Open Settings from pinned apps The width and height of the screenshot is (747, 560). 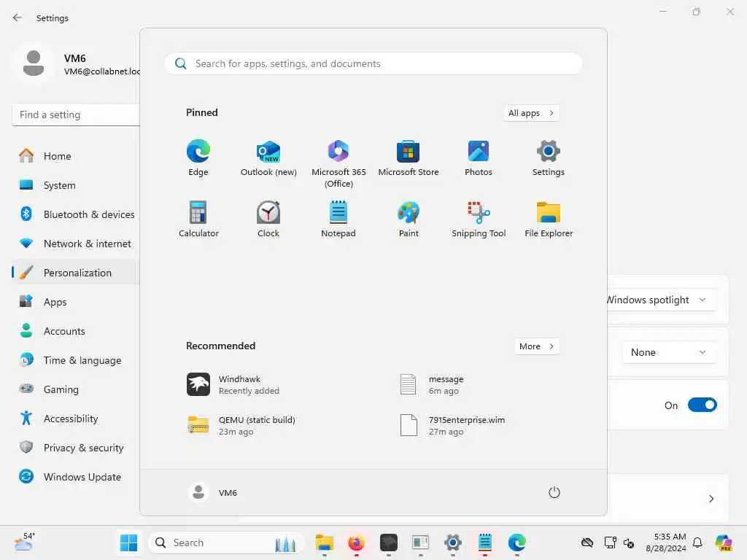point(549,158)
